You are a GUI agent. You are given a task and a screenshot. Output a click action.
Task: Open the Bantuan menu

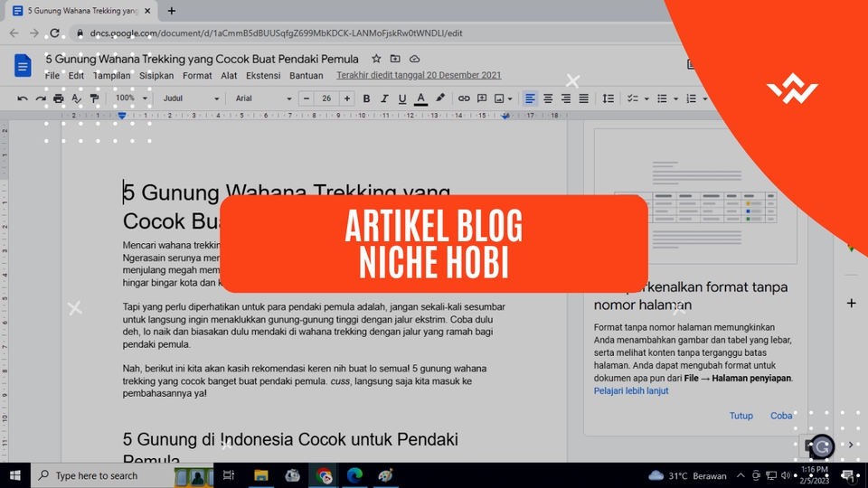[x=307, y=76]
